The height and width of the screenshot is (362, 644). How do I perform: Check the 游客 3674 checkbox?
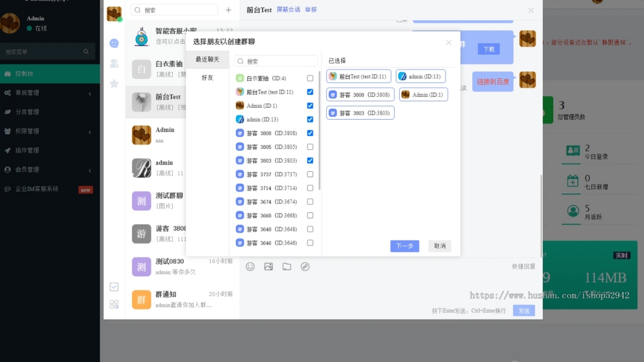pyautogui.click(x=310, y=202)
